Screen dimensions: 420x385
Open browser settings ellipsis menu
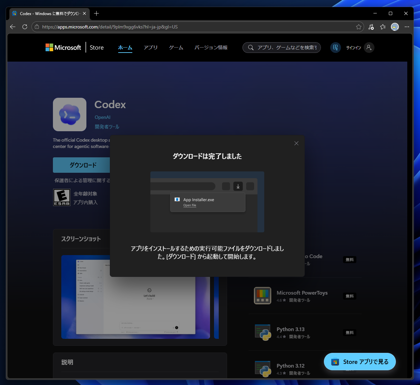(407, 27)
